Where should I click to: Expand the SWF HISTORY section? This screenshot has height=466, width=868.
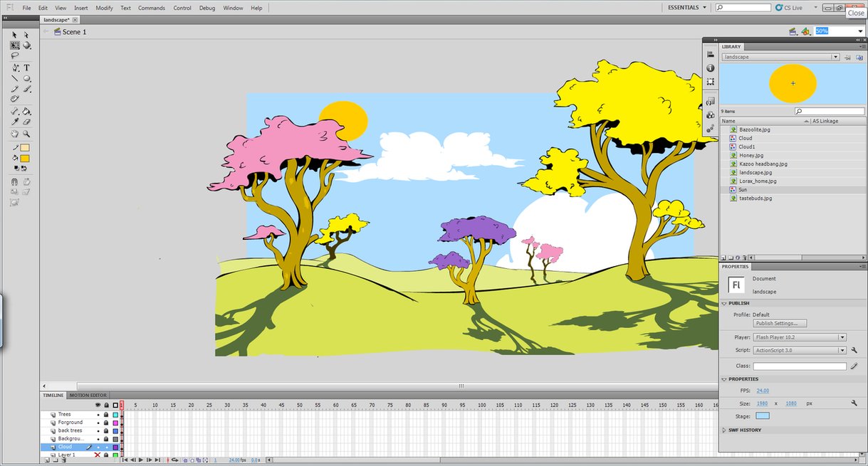tap(723, 430)
